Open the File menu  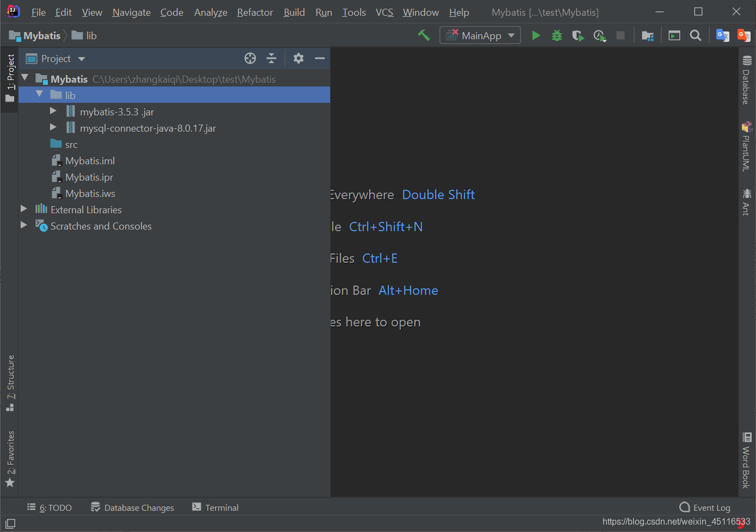38,12
